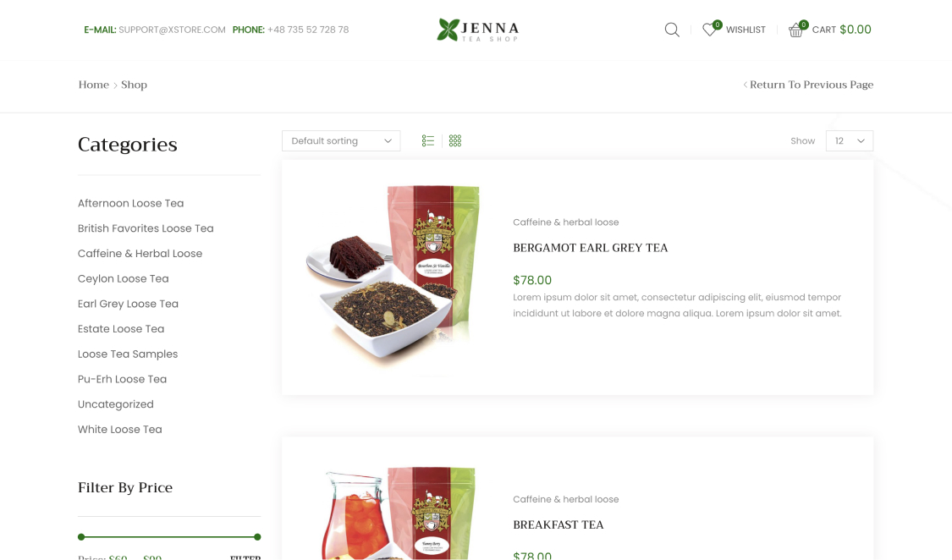The width and height of the screenshot is (952, 560).
Task: Open Afternoon Loose Tea category
Action: pyautogui.click(x=130, y=203)
